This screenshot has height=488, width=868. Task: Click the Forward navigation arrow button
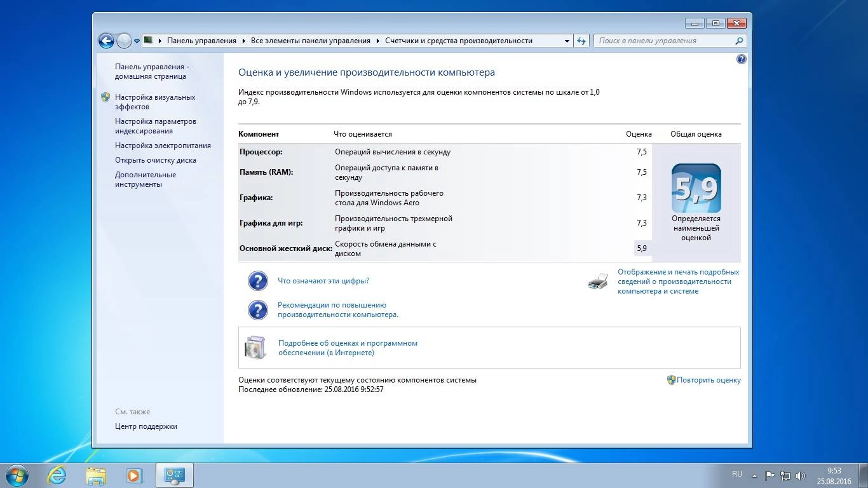[124, 41]
